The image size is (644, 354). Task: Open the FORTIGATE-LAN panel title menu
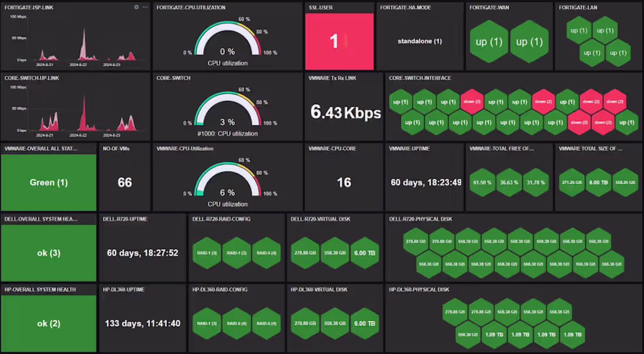click(578, 8)
